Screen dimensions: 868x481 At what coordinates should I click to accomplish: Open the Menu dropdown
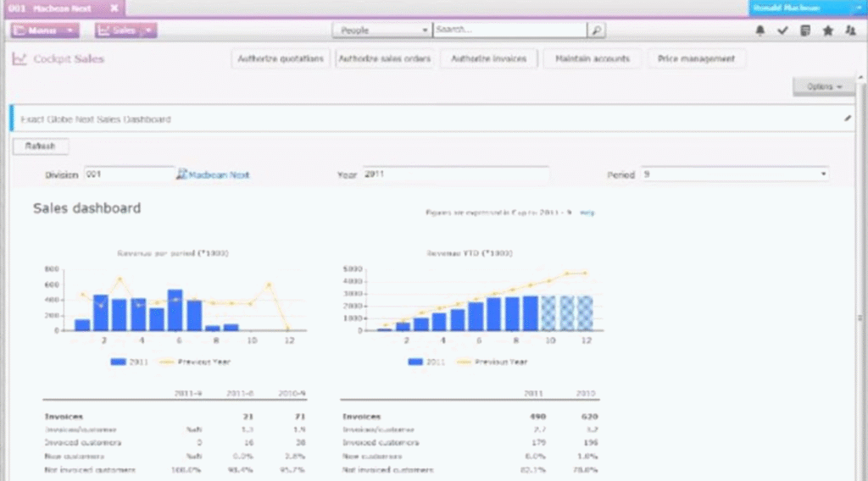click(x=45, y=30)
